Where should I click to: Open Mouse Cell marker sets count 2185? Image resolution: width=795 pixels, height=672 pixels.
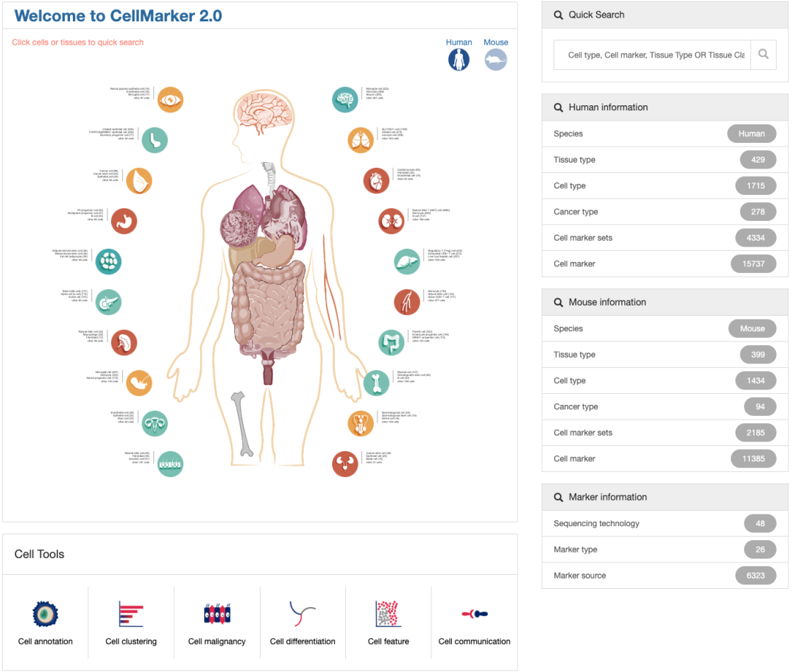tap(755, 433)
